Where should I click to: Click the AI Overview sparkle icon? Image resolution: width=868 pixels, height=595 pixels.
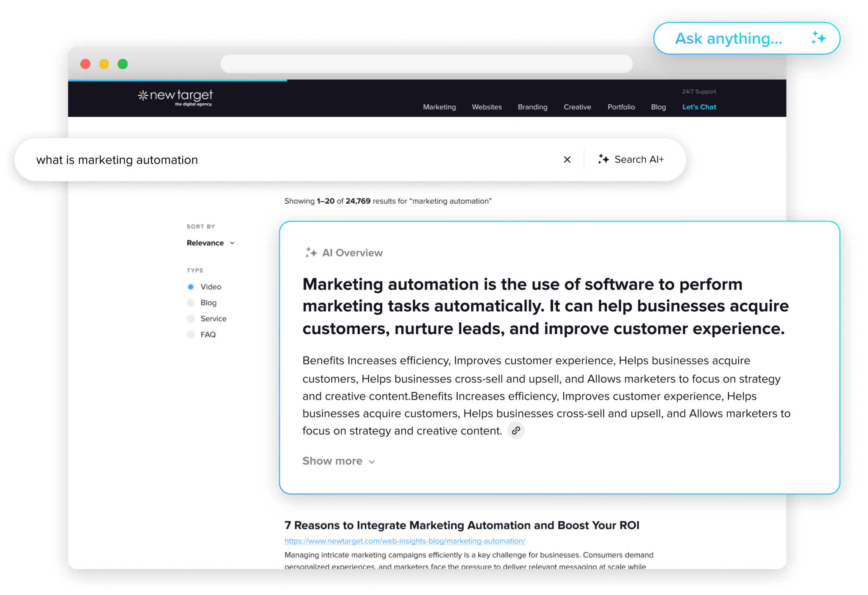(x=311, y=252)
